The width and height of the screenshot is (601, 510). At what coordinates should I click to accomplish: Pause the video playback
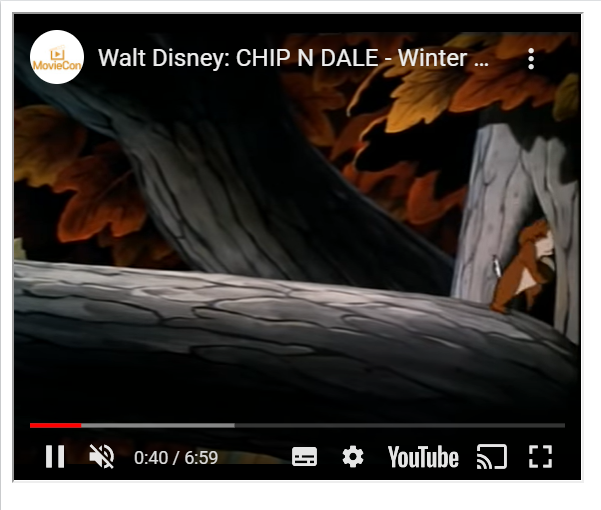[55, 456]
